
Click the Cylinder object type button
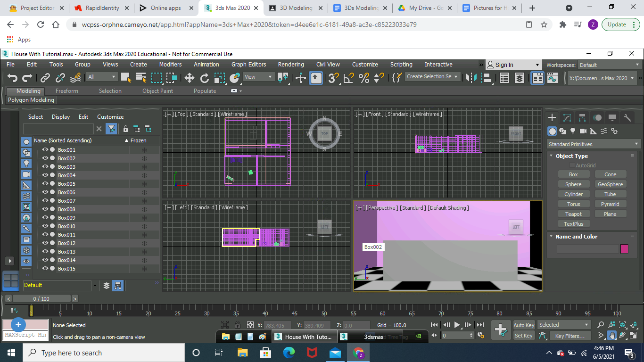point(573,194)
